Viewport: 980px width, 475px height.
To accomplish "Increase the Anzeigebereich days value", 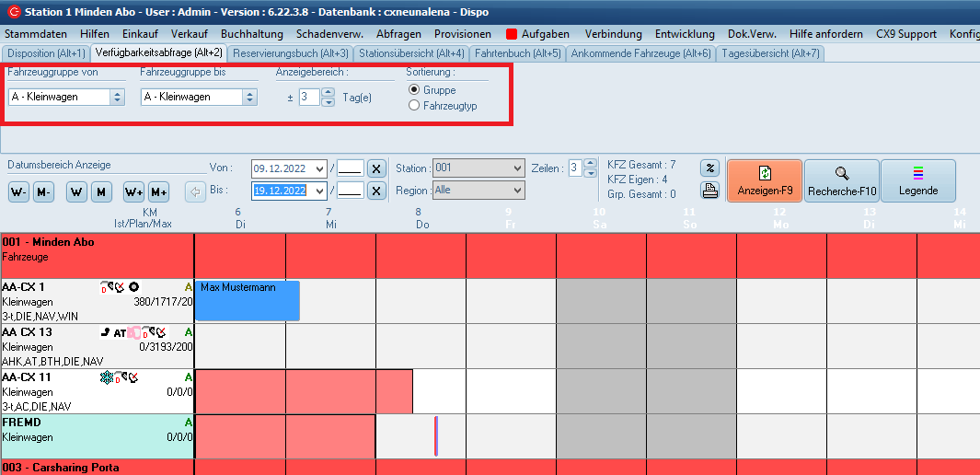I will [x=329, y=92].
